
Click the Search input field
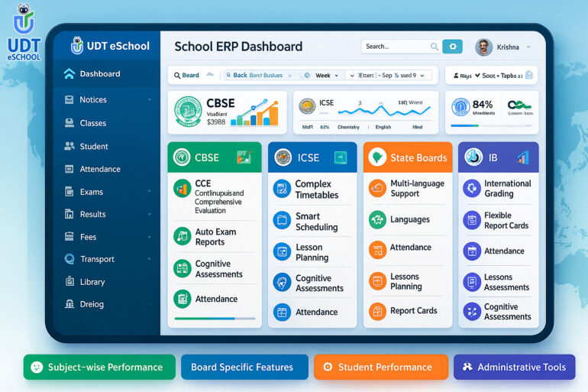[398, 47]
